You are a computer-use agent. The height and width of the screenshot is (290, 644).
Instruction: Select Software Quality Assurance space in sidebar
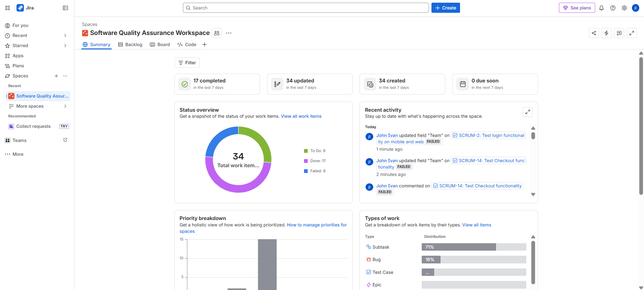[x=38, y=96]
